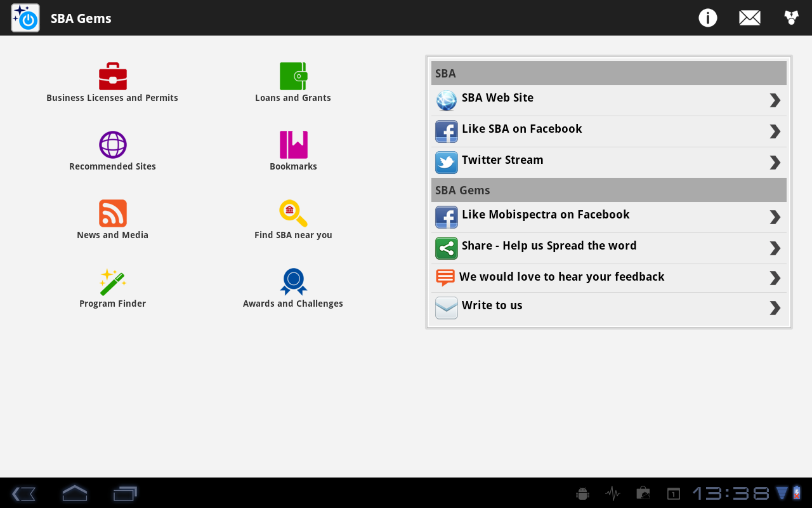The image size is (812, 508).
Task: Tap the Recommended Sites label
Action: 112,166
